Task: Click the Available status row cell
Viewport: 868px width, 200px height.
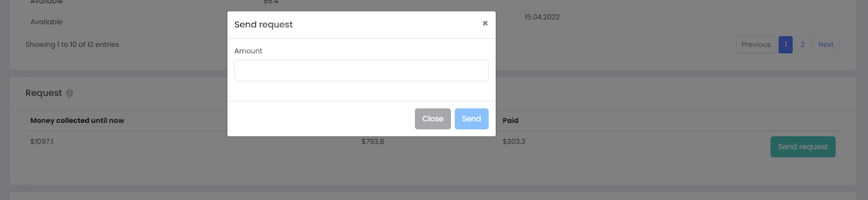Action: tap(47, 22)
